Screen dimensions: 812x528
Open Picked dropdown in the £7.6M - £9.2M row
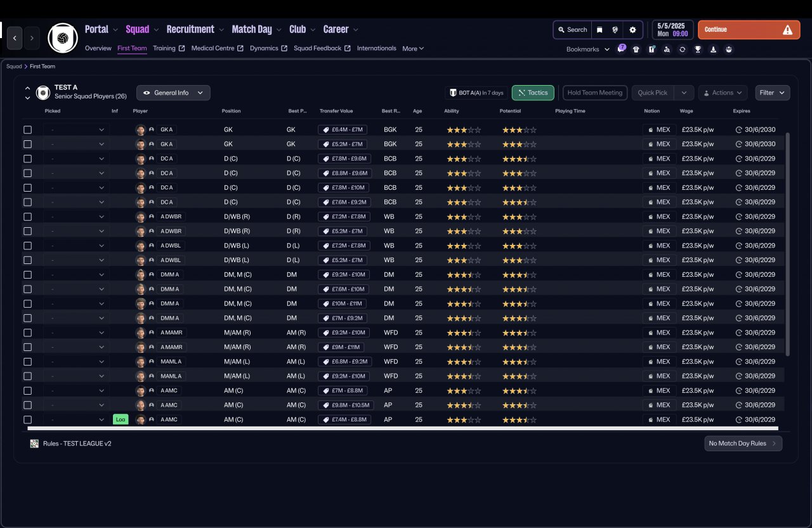click(77, 202)
